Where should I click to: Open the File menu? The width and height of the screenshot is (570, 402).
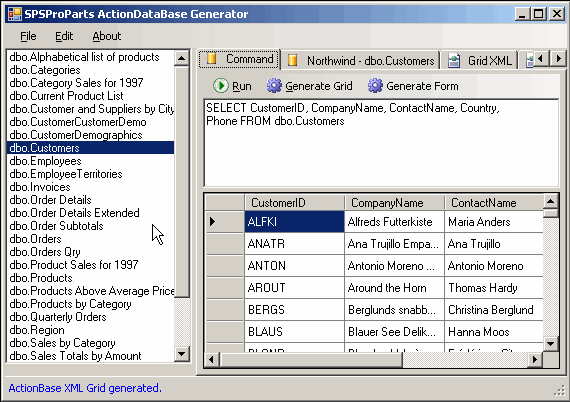click(28, 36)
